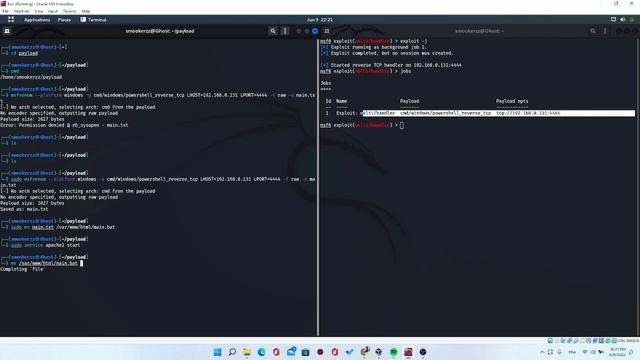Open the VirtualBox Machine menu
Image resolution: width=640 pixels, height=360 pixels.
click(x=22, y=11)
